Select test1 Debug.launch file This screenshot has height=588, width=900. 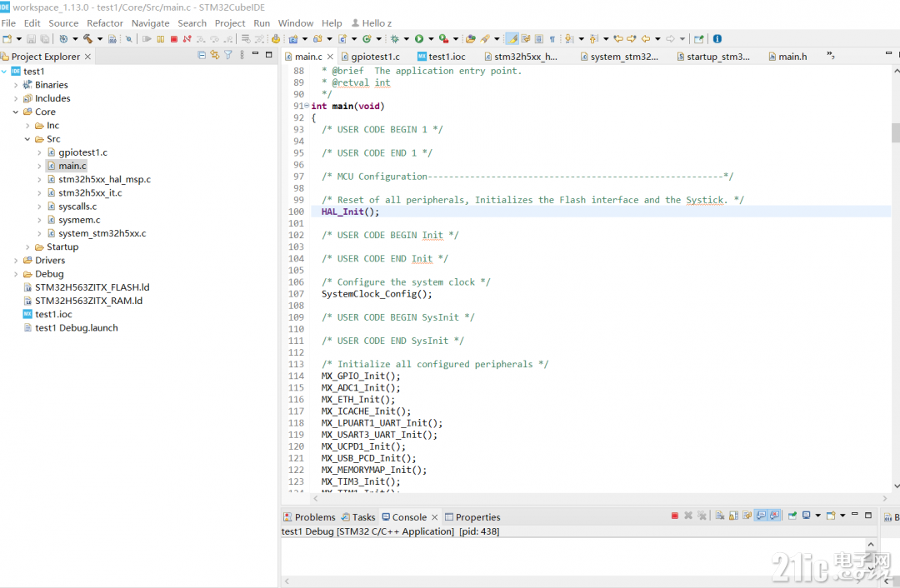pos(77,328)
